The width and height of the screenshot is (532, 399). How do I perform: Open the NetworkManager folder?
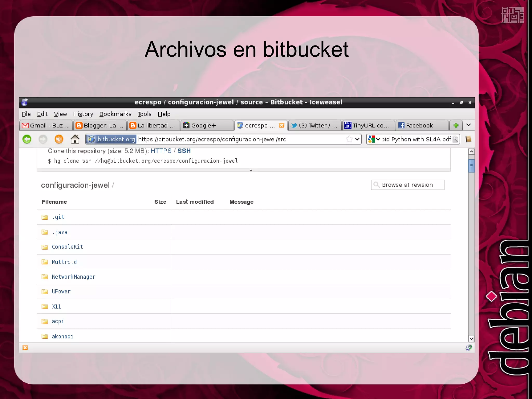(74, 277)
